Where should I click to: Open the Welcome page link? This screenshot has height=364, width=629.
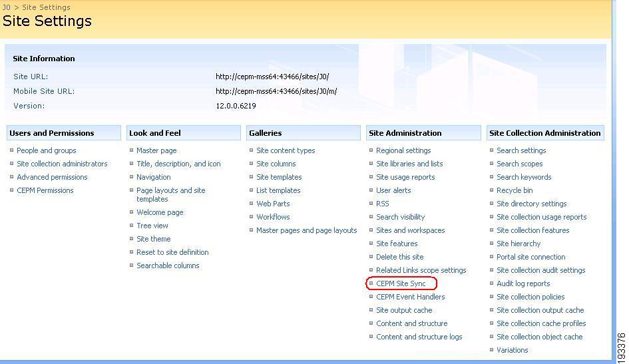(x=160, y=212)
